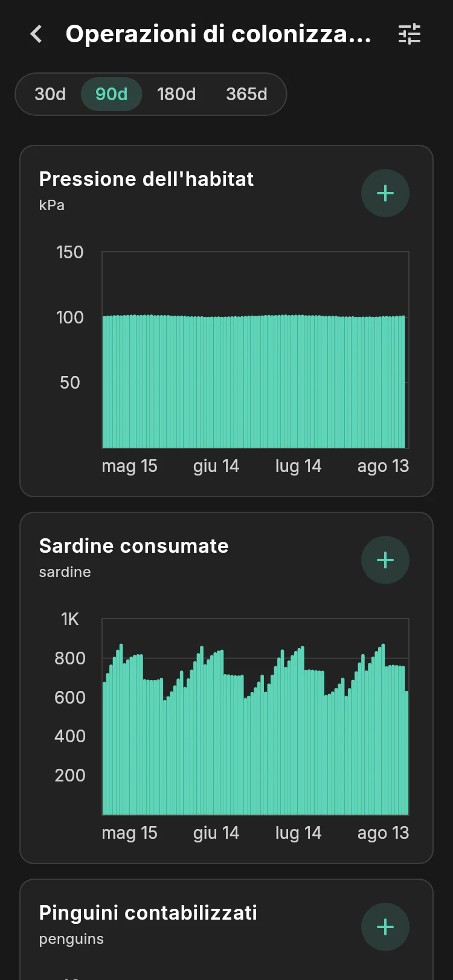Tap ago 13 label on pressure chart
The image size is (453, 980).
384,466
